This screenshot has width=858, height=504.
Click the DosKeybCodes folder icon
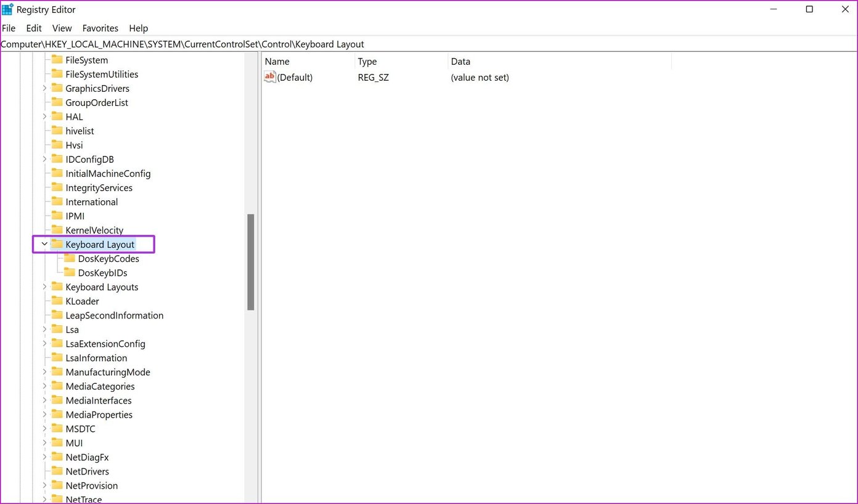click(69, 258)
